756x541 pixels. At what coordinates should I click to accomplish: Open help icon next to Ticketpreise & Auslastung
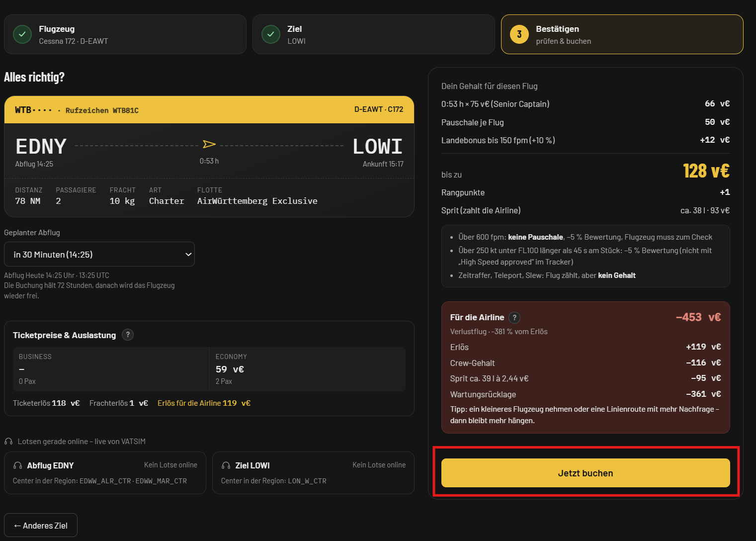click(x=128, y=335)
